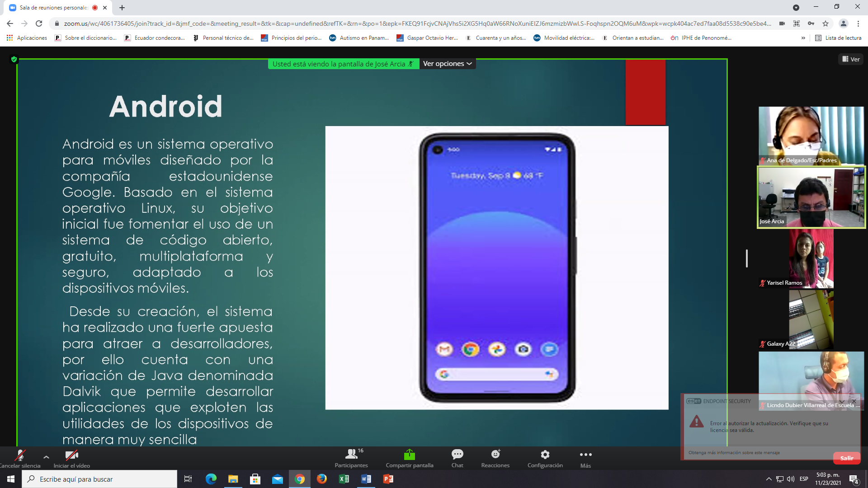Viewport: 868px width, 488px height.
Task: Launch Firefox from taskbar
Action: pyautogui.click(x=322, y=479)
